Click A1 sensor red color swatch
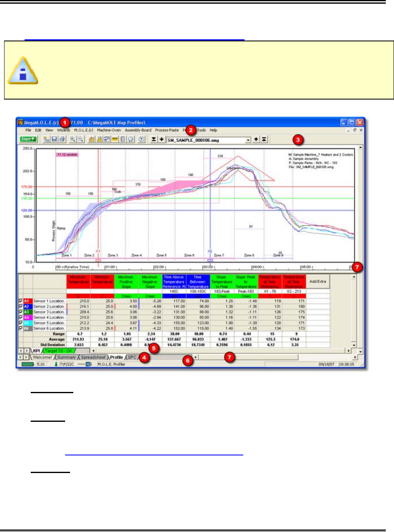 [27, 301]
